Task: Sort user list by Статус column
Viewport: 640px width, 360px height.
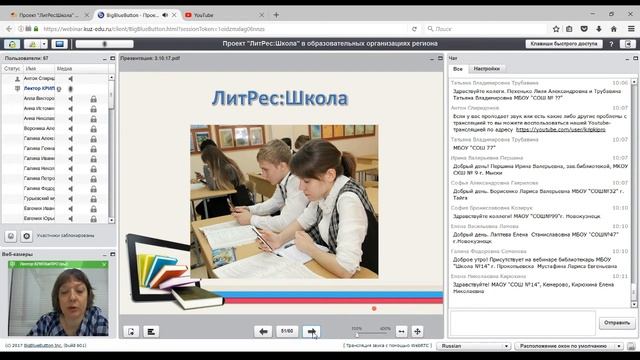Action: click(x=12, y=69)
